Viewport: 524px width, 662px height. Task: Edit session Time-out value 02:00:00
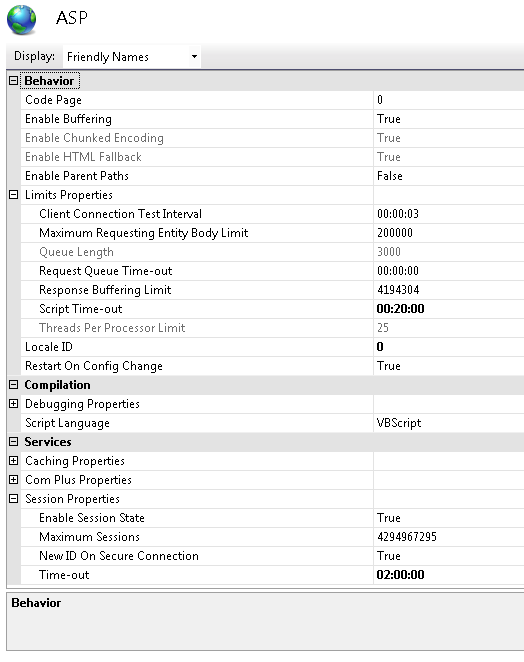click(449, 575)
